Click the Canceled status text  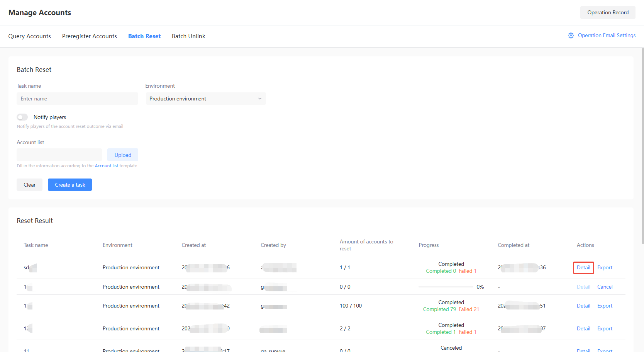pyautogui.click(x=451, y=348)
